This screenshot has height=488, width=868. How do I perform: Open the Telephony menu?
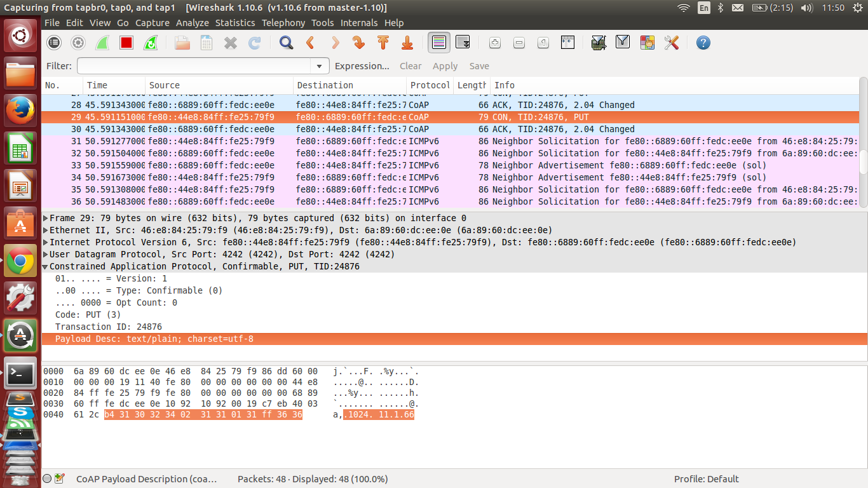point(283,23)
